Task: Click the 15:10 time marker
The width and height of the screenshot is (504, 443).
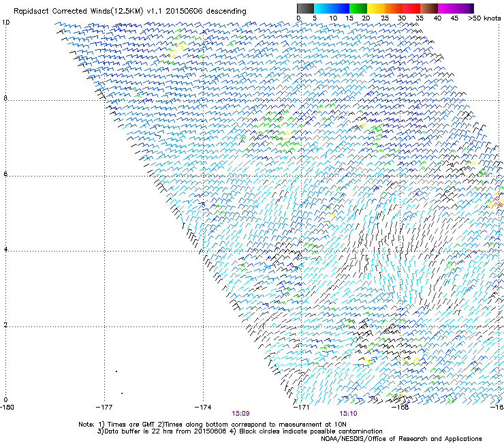Action: pos(349,414)
